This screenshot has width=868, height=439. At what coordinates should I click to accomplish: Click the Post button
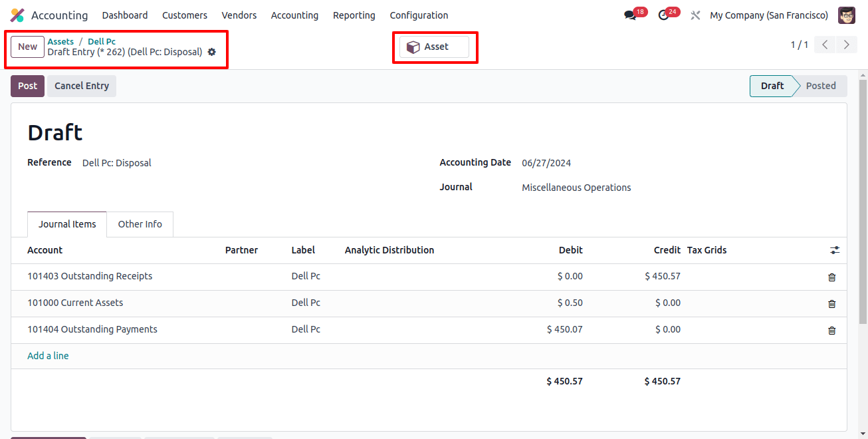(28, 86)
